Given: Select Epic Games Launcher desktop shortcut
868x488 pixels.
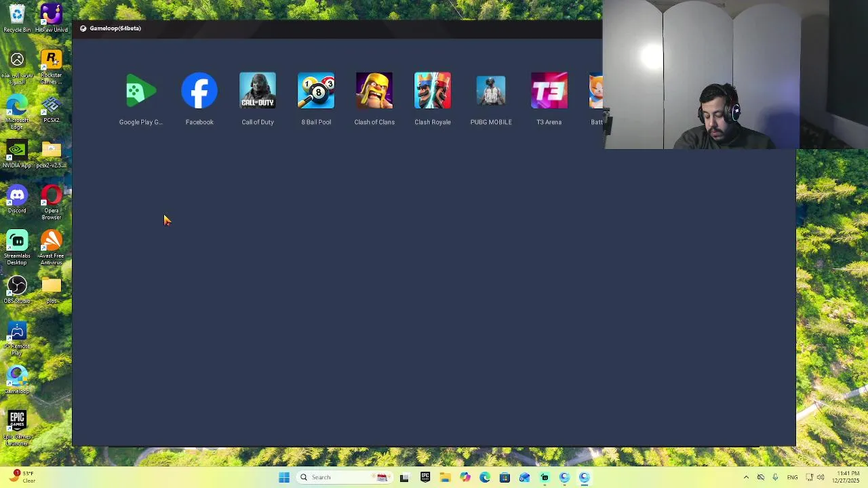Looking at the screenshot, I should click(17, 428).
